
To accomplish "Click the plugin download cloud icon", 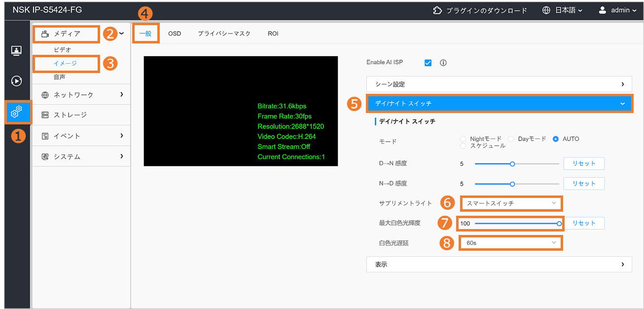I will [x=437, y=10].
